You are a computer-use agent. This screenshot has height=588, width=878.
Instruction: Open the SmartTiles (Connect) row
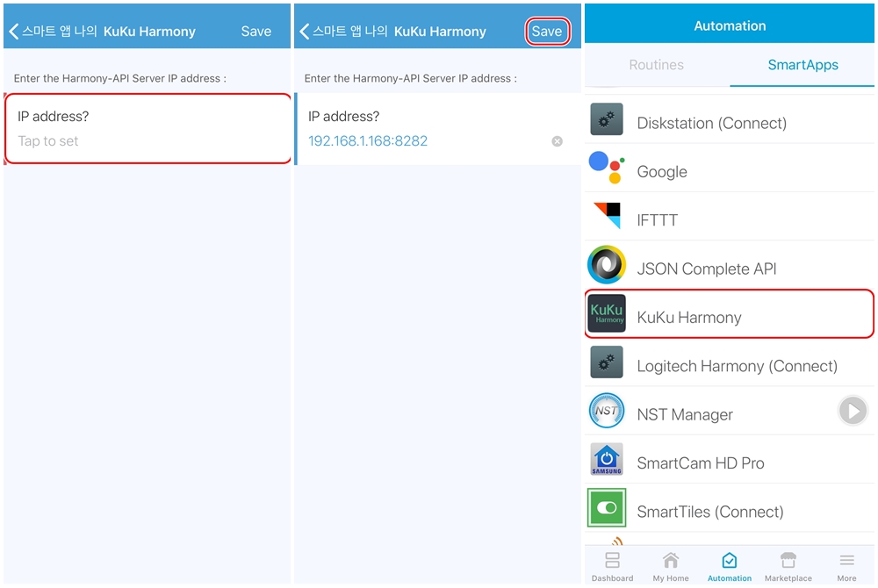point(729,509)
